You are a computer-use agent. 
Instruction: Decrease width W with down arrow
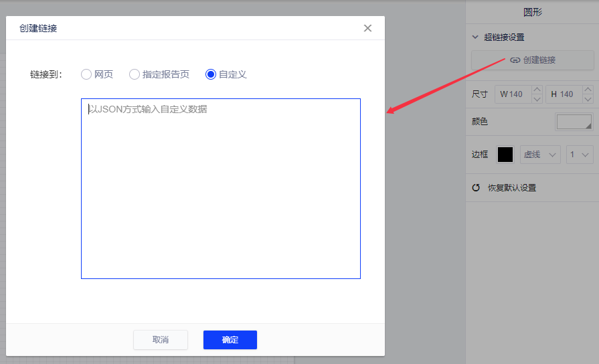[x=536, y=99]
